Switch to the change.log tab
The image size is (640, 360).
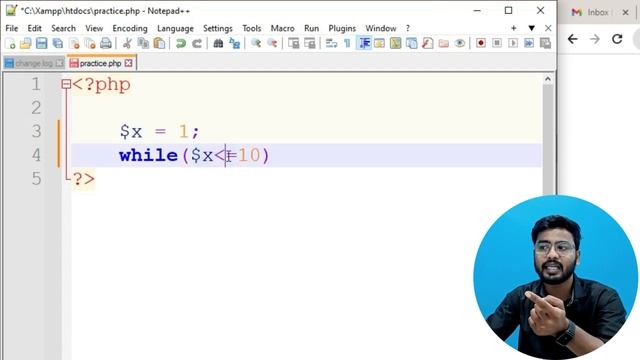click(x=34, y=63)
